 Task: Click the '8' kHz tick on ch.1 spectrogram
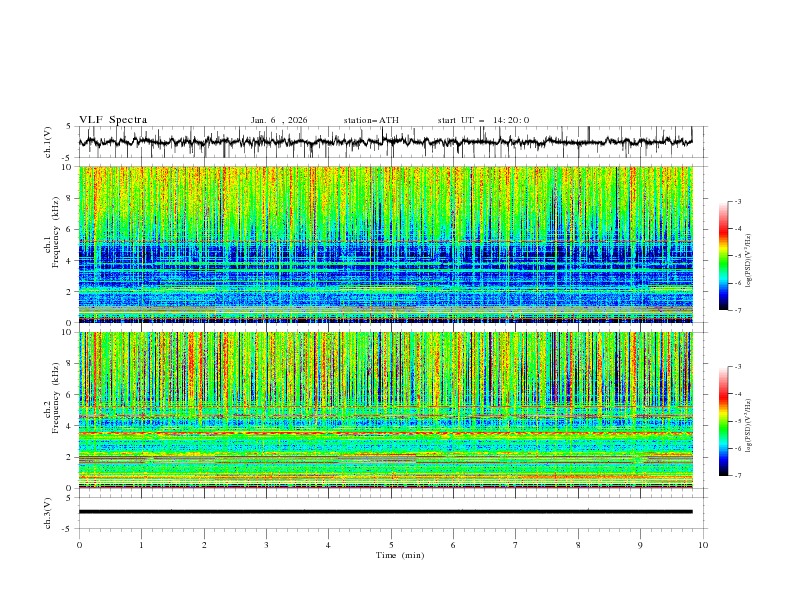(71, 198)
